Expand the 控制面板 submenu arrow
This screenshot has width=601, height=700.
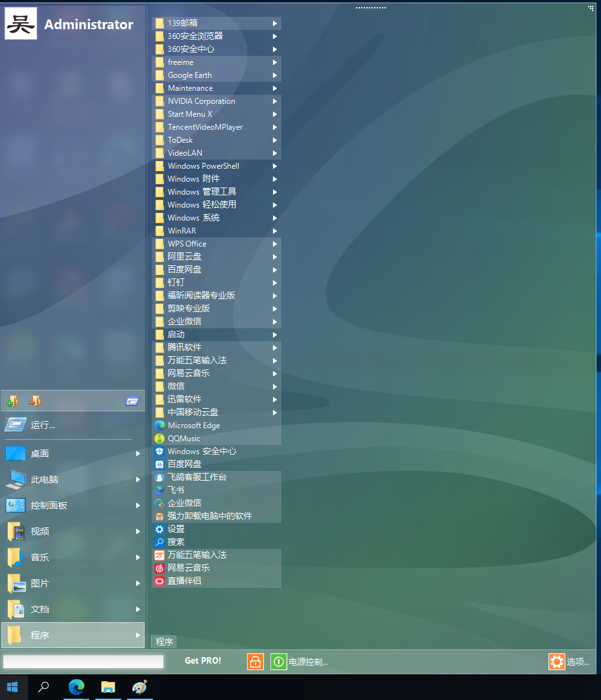[137, 505]
